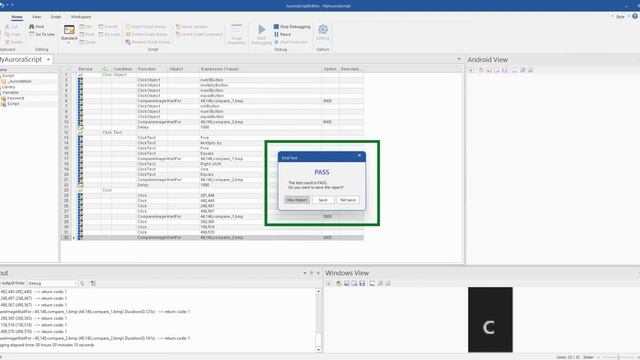
Task: Click Save in the End Test dialog
Action: (323, 200)
